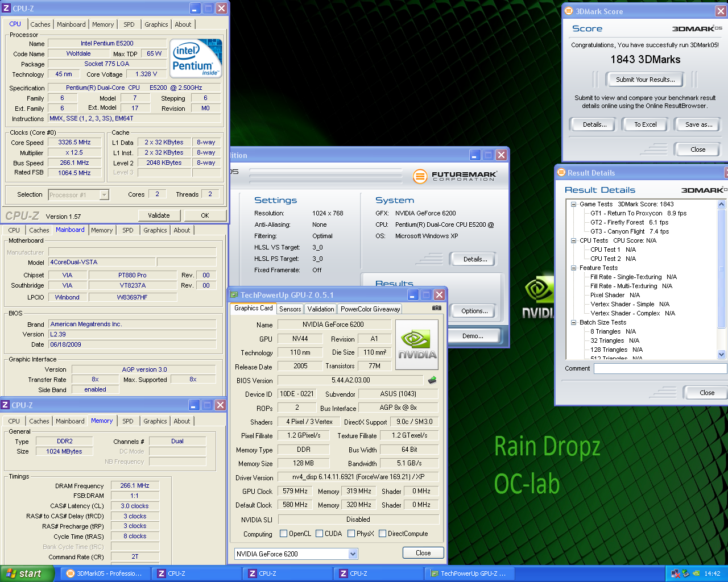
Task: Click Close button in Result Details window
Action: tap(707, 393)
